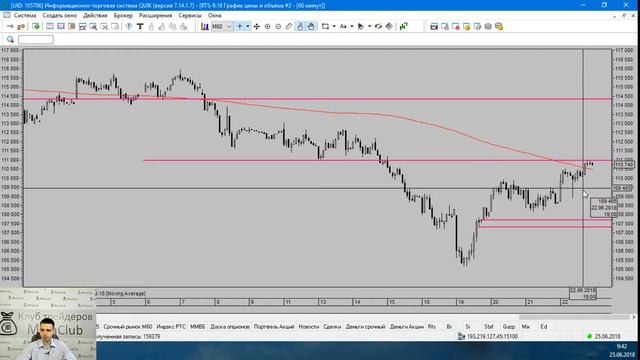The height and width of the screenshot is (360, 640).
Task: Switch to the Деньги срочный tab
Action: click(365, 327)
